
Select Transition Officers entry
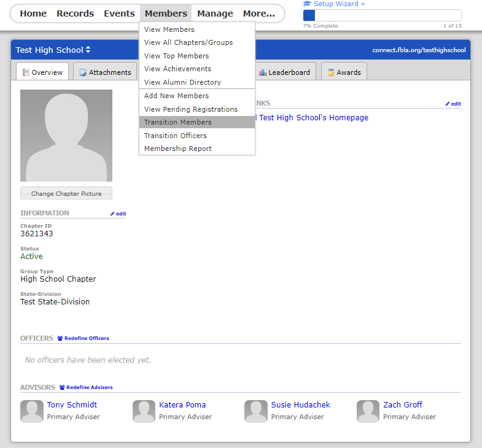(197, 136)
